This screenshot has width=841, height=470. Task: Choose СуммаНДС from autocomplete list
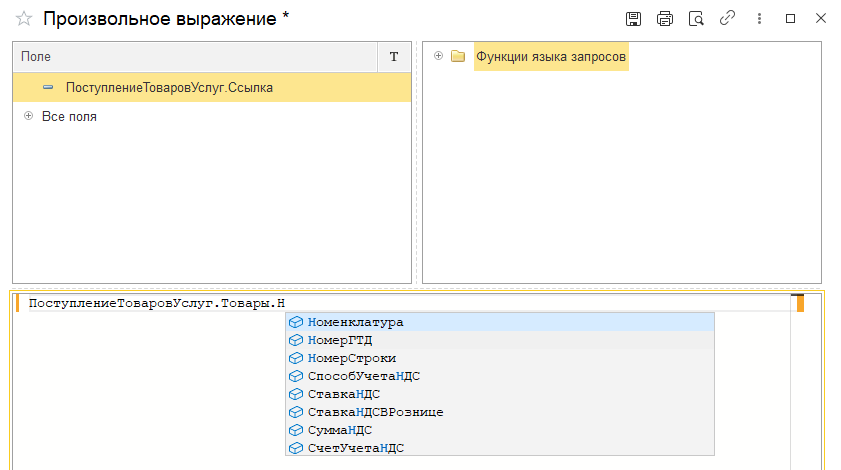click(500, 430)
